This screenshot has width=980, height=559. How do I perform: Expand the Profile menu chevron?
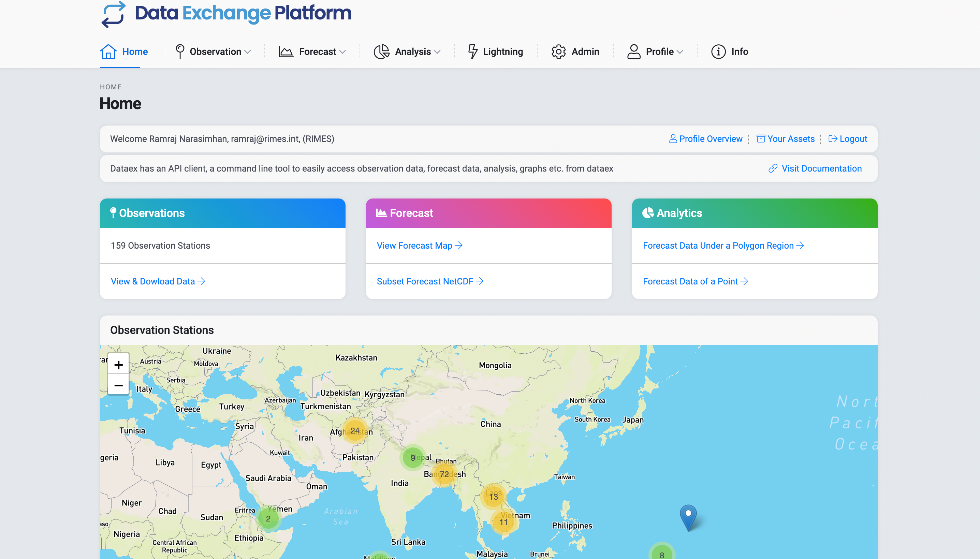[x=680, y=52]
